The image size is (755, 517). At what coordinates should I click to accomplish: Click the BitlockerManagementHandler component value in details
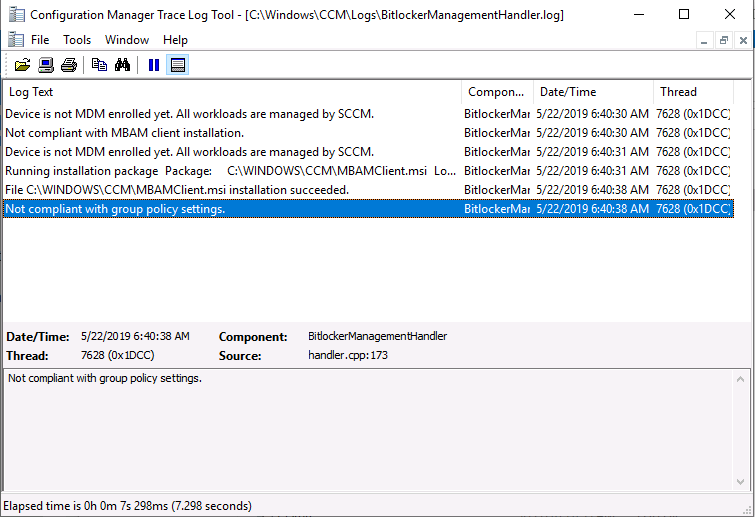[378, 336]
